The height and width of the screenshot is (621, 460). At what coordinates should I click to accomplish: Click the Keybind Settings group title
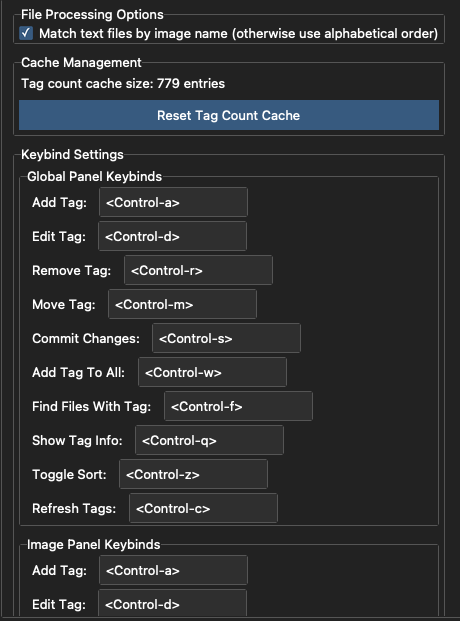(x=72, y=154)
